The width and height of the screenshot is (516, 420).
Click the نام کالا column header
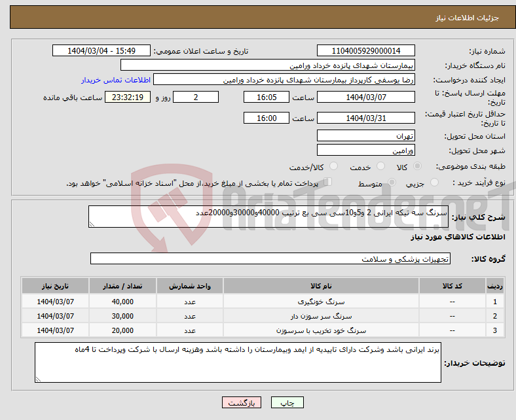[321, 286]
